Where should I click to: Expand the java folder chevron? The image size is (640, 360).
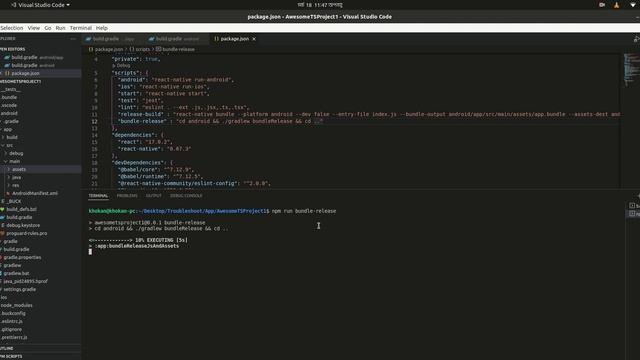[x=9, y=177]
